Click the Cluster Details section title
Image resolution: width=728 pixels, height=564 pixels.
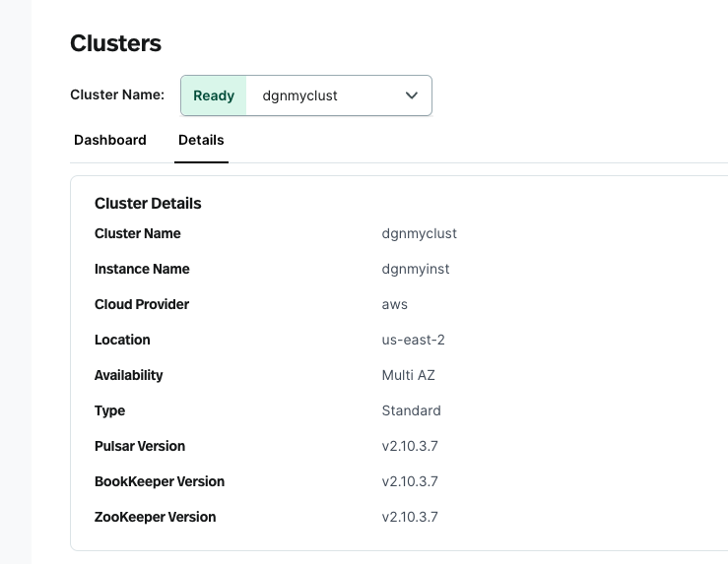tap(148, 204)
